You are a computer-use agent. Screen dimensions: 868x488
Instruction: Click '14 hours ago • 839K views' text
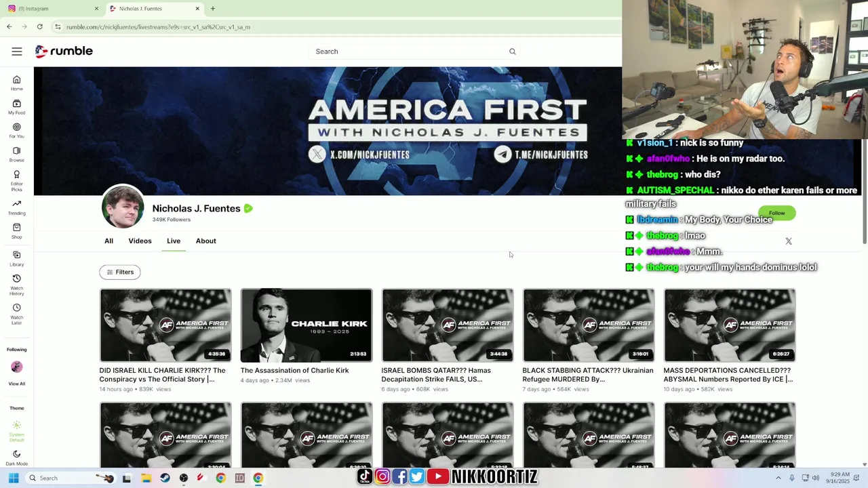(x=135, y=390)
